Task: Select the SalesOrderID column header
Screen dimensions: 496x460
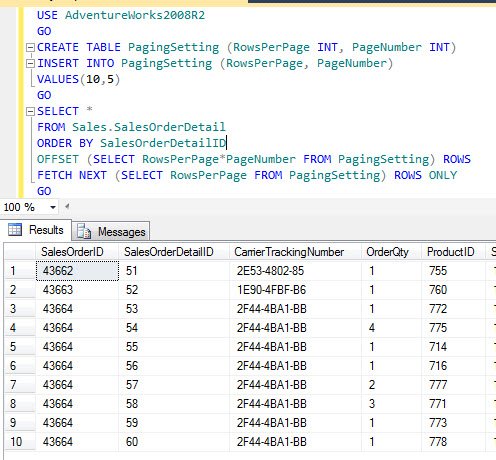Action: point(77,252)
